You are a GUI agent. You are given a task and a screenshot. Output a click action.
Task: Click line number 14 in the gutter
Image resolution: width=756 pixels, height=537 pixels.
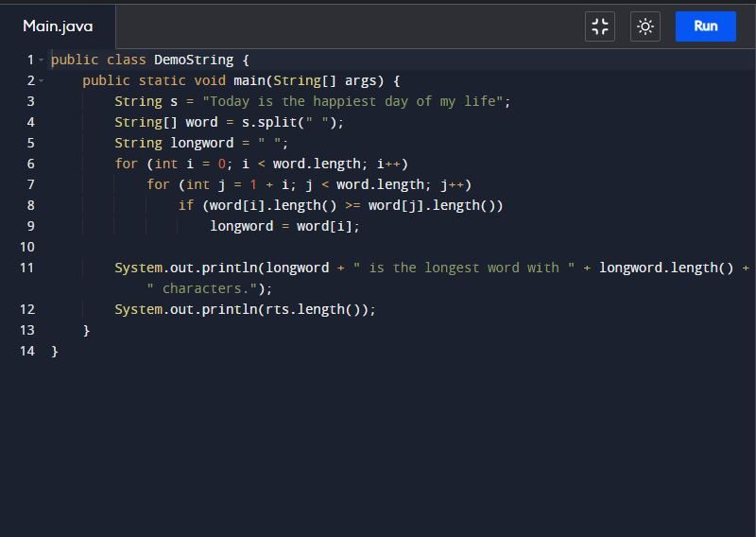coord(27,351)
